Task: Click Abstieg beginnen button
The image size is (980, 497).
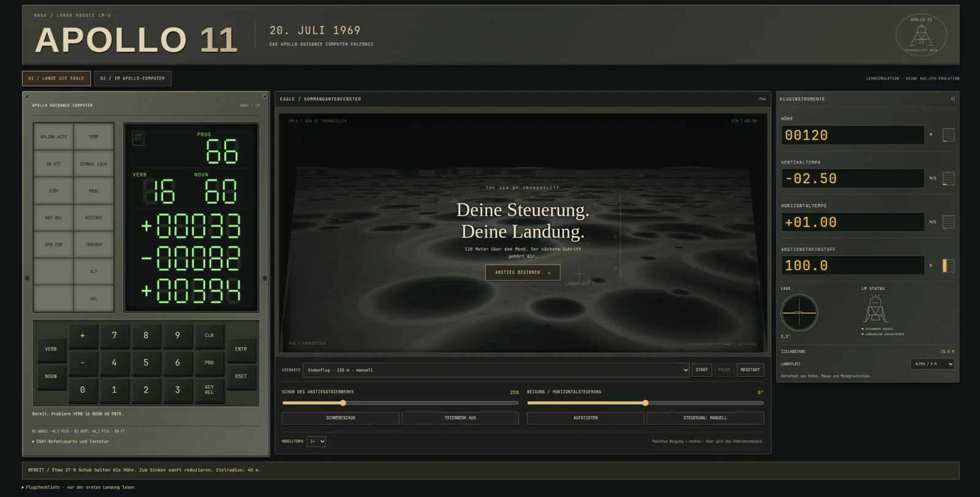Action: (522, 273)
